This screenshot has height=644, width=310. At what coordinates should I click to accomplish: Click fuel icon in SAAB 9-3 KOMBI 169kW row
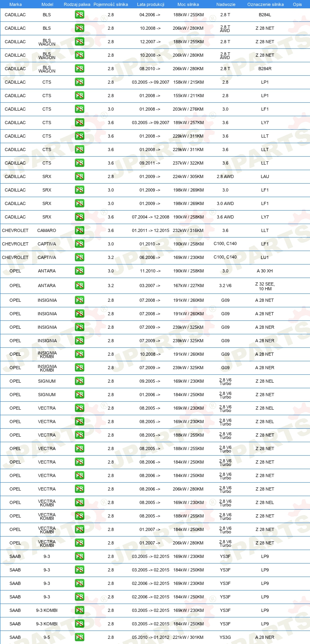(79, 610)
